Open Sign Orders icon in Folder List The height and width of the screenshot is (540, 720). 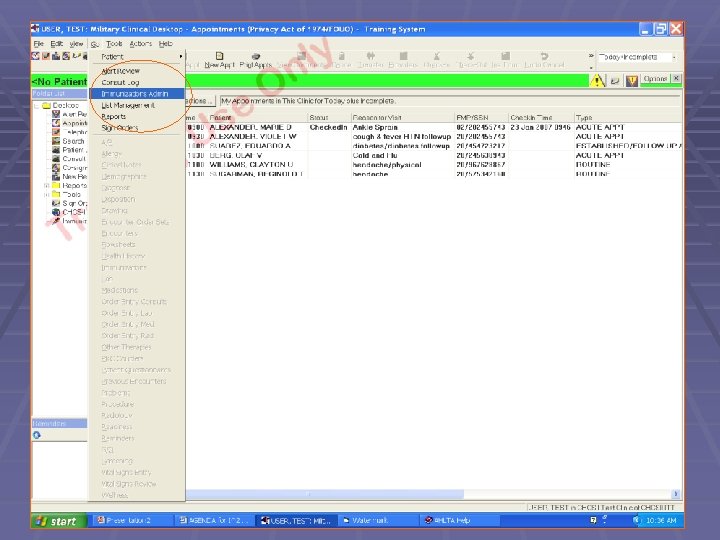pyautogui.click(x=56, y=203)
